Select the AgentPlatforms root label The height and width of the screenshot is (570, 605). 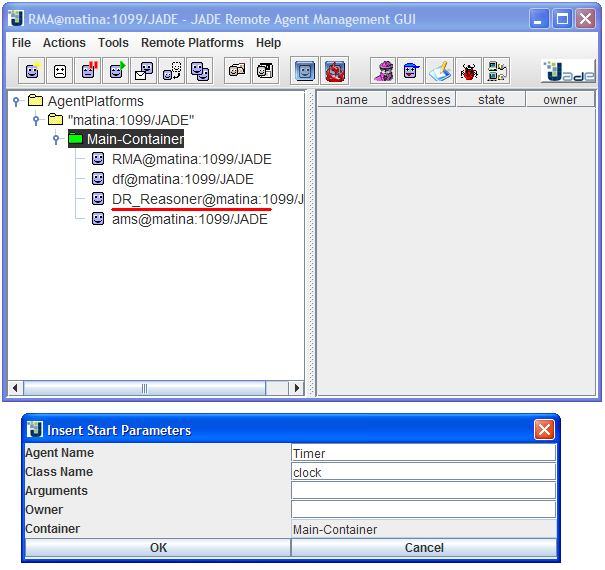(x=96, y=101)
